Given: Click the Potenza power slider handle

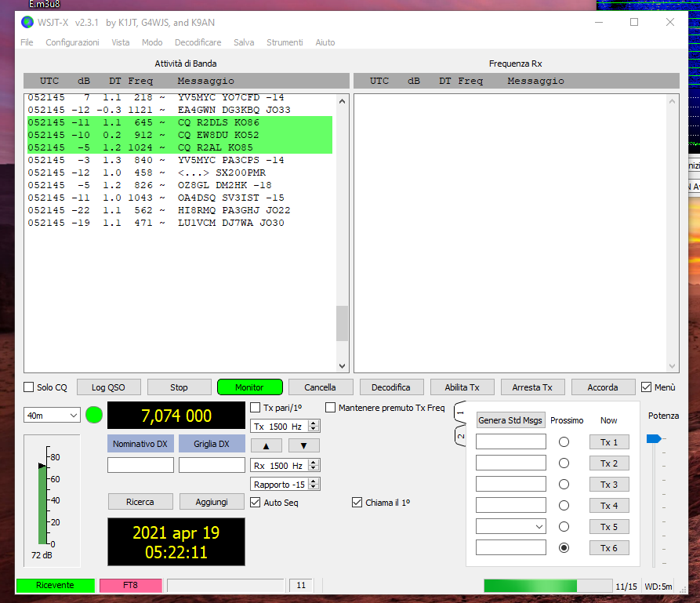Looking at the screenshot, I should point(654,439).
